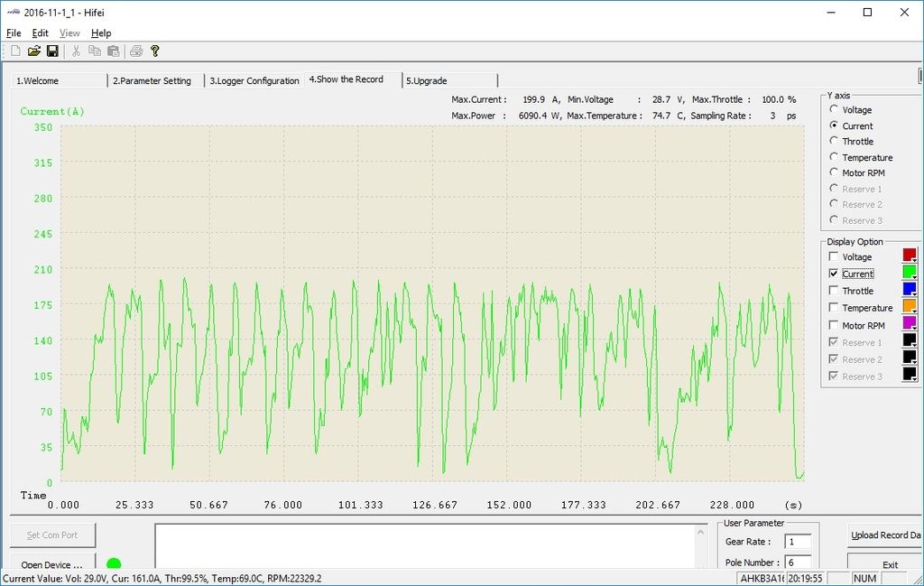
Task: Click the Gear Rate input field
Action: point(798,541)
